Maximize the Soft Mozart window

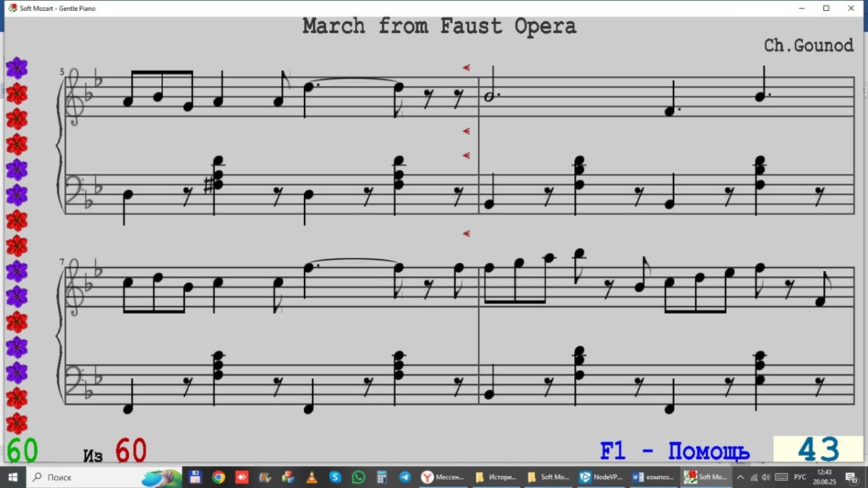point(827,9)
